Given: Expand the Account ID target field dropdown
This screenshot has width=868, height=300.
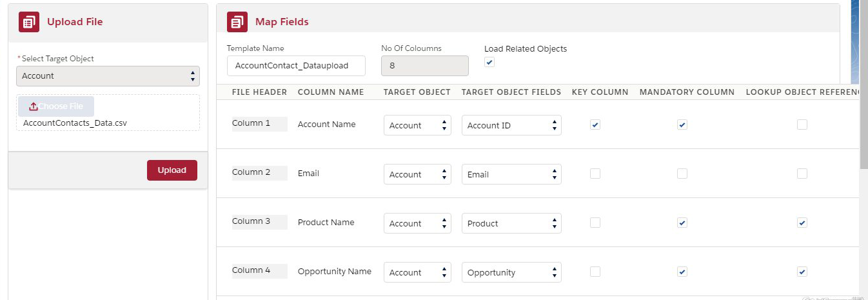Looking at the screenshot, I should [x=511, y=125].
